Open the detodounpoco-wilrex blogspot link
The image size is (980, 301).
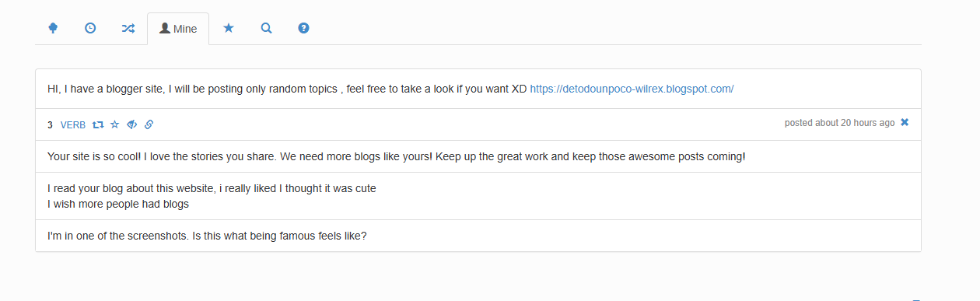click(632, 89)
